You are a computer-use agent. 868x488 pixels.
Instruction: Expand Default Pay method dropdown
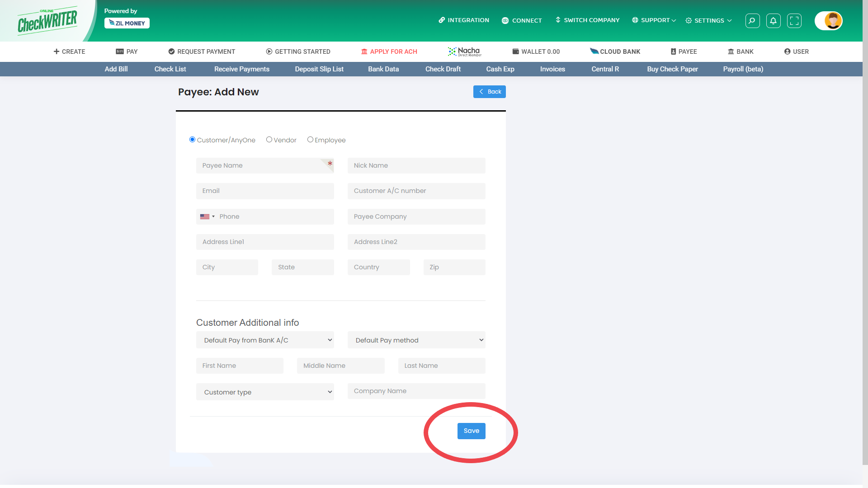pos(416,340)
